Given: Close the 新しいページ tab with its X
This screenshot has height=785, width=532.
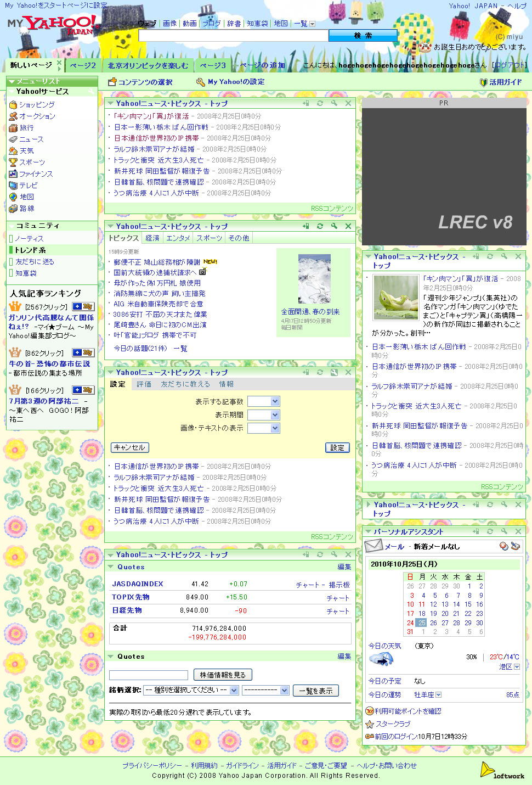Looking at the screenshot, I should coord(59,64).
